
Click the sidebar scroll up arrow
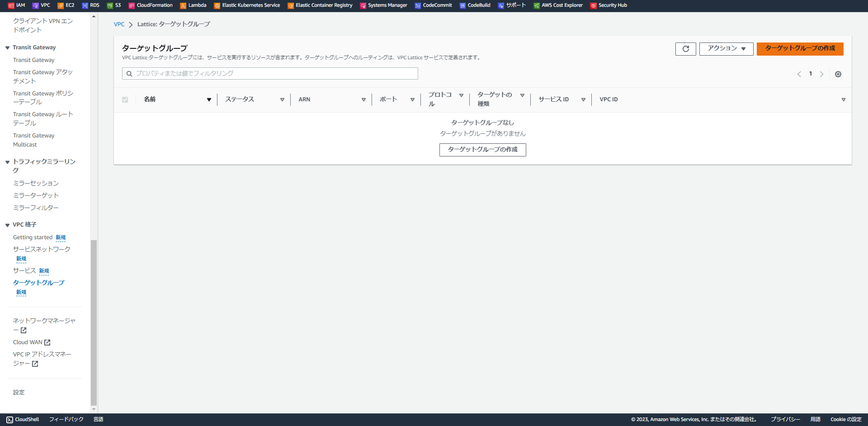[x=94, y=16]
